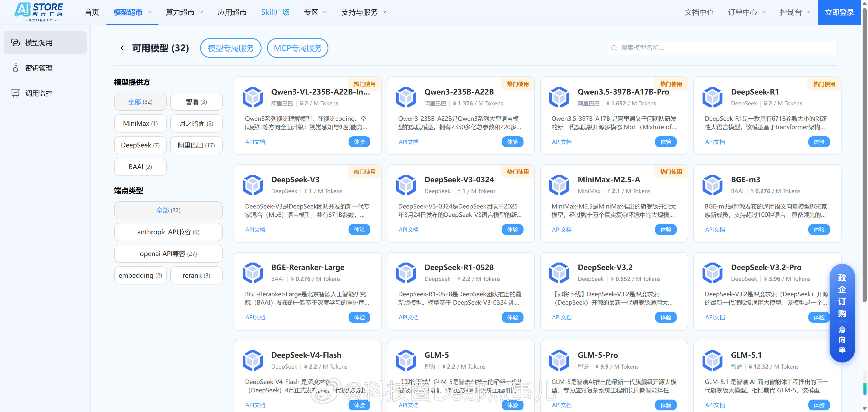Click the DeepSeek-V3-0324 model cube icon
The width and height of the screenshot is (868, 412).
[x=406, y=185]
